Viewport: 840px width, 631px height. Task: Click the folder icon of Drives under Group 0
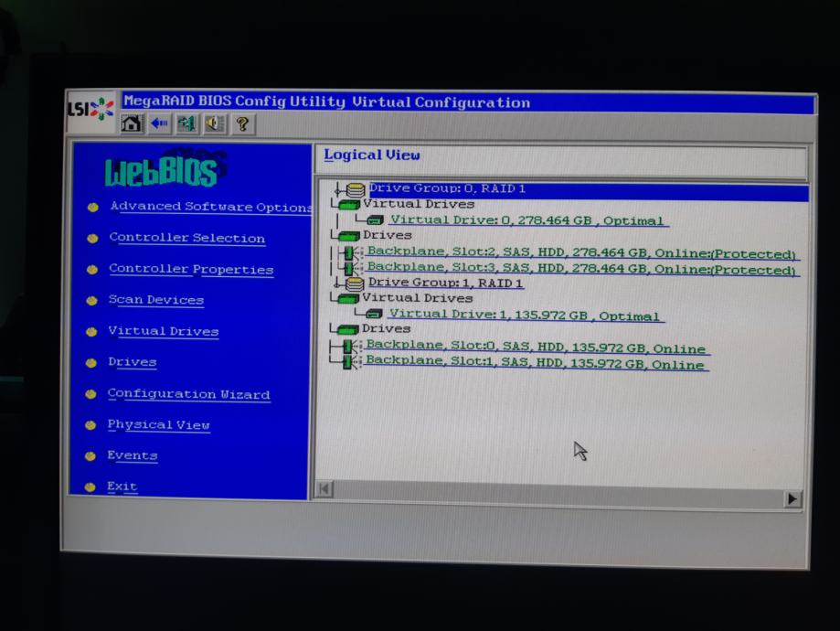pyautogui.click(x=349, y=237)
